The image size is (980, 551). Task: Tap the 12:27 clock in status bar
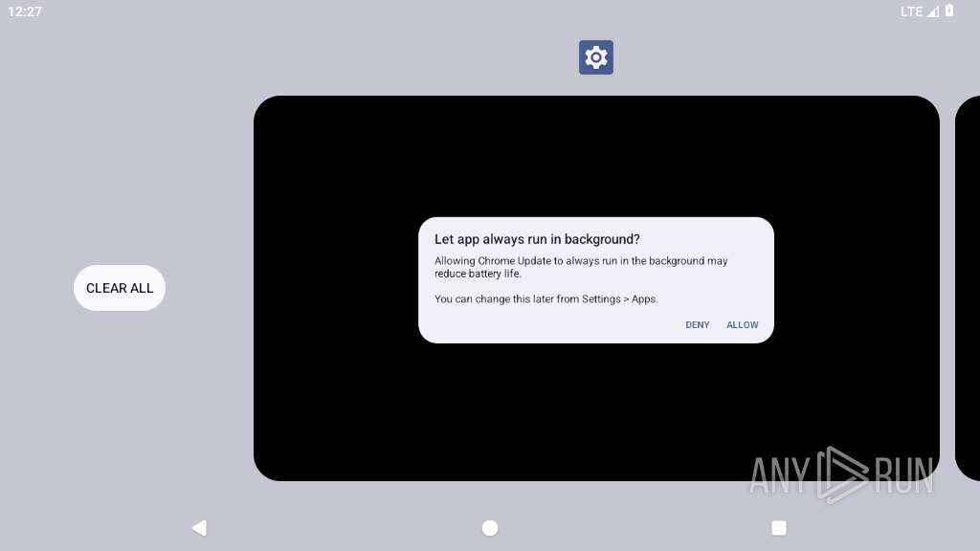[25, 11]
